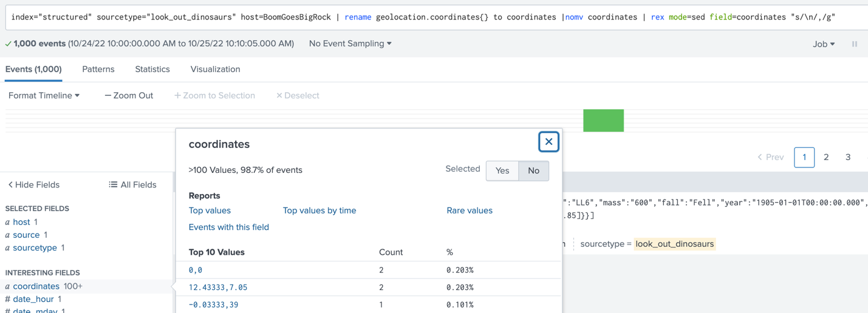Screen dimensions: 868x313
Task: Open the Rare values report
Action: (x=470, y=210)
